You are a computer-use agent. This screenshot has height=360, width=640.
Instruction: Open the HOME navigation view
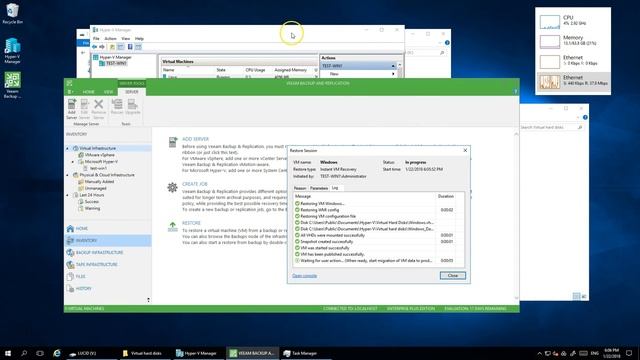click(x=108, y=229)
